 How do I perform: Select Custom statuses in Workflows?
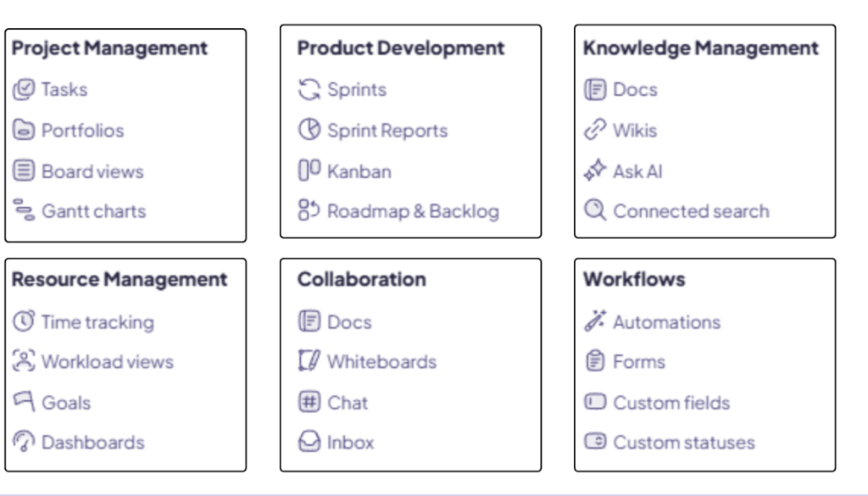pyautogui.click(x=684, y=443)
